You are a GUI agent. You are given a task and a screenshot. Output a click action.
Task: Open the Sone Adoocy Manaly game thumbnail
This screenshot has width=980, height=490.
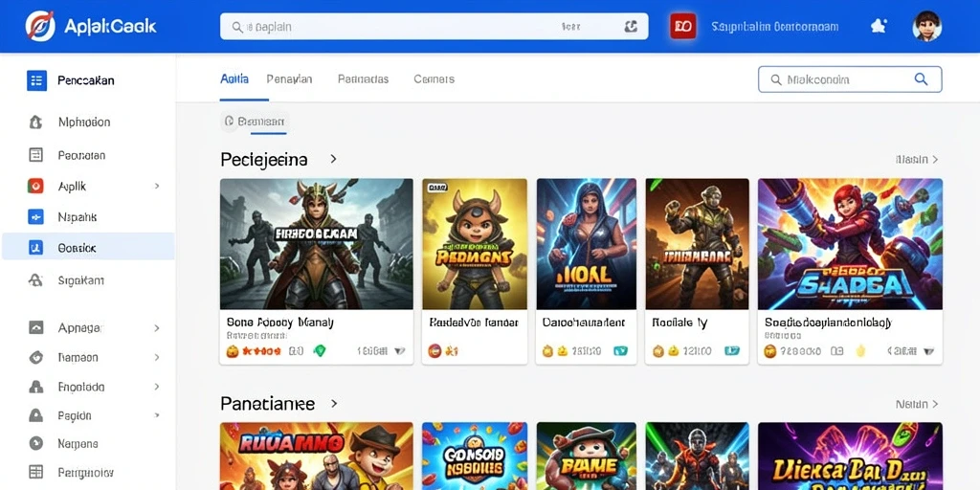click(316, 244)
